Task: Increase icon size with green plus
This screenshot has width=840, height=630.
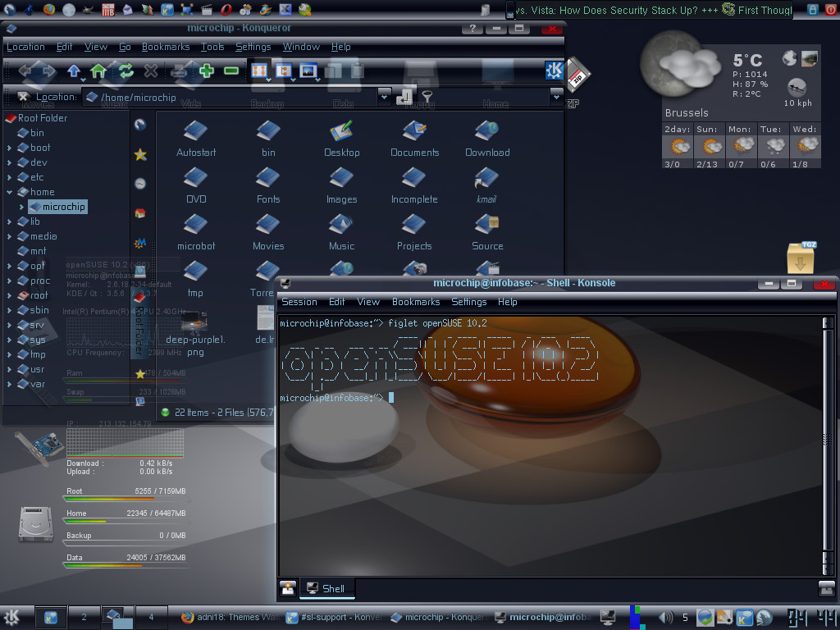Action: pos(207,71)
